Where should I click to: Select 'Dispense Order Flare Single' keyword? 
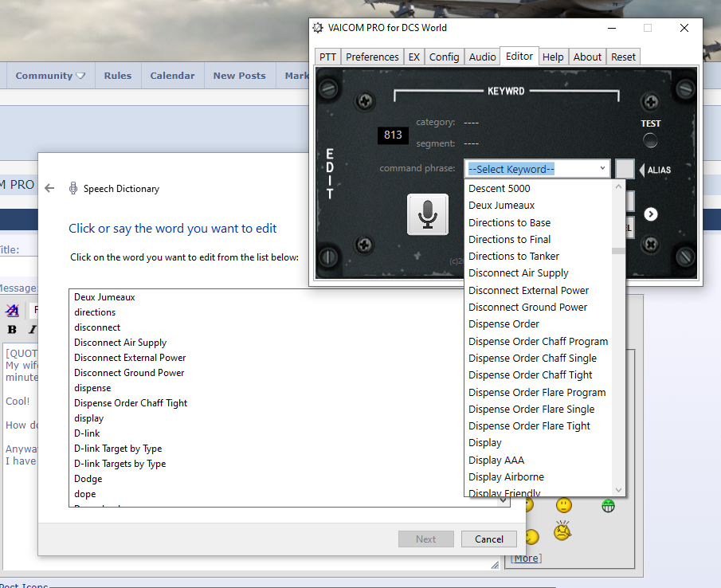pyautogui.click(x=539, y=410)
